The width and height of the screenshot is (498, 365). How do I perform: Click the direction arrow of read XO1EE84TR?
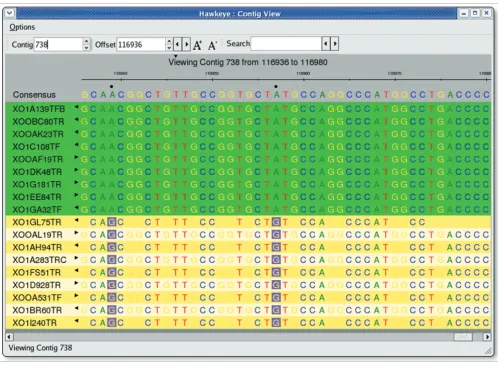[76, 195]
